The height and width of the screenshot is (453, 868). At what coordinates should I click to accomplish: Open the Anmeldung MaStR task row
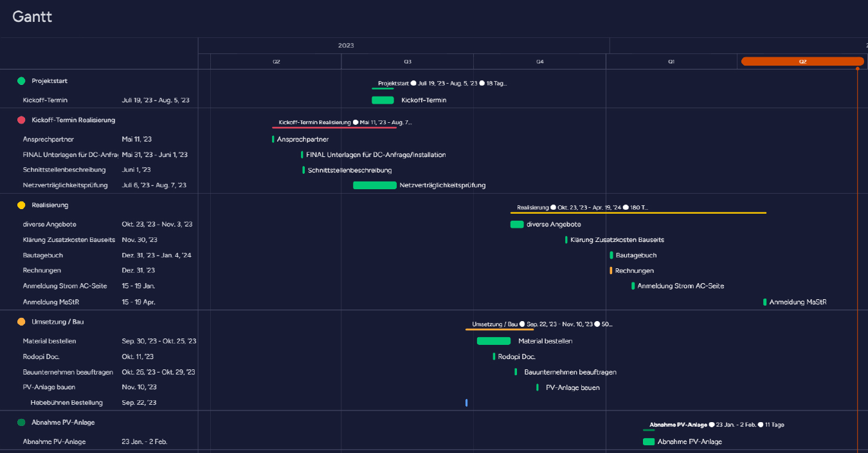tap(51, 302)
